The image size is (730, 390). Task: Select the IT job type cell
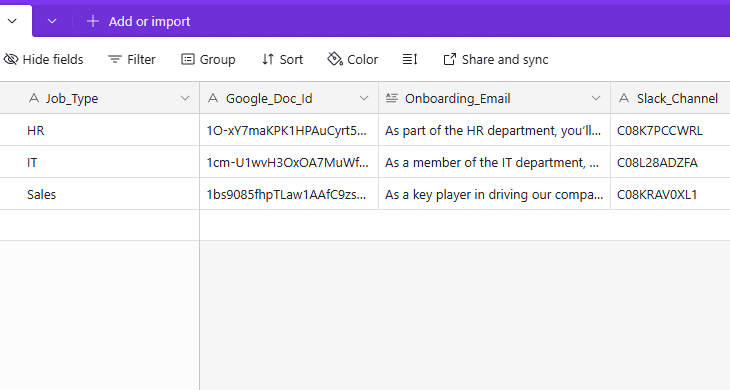click(x=100, y=162)
